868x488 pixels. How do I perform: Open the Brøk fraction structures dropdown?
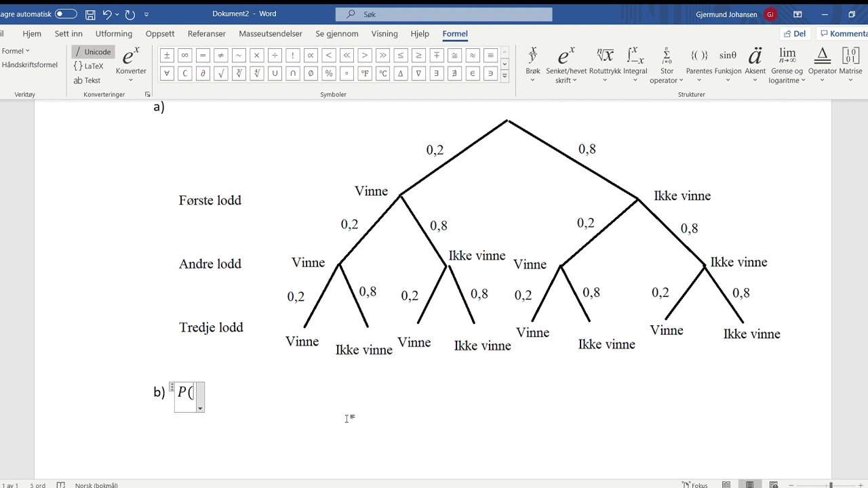[x=533, y=65]
